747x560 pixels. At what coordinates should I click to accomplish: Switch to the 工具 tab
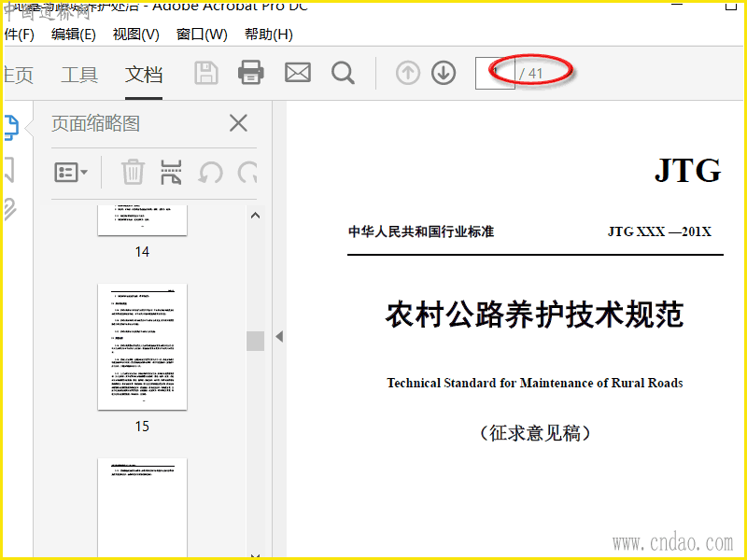click(x=79, y=75)
